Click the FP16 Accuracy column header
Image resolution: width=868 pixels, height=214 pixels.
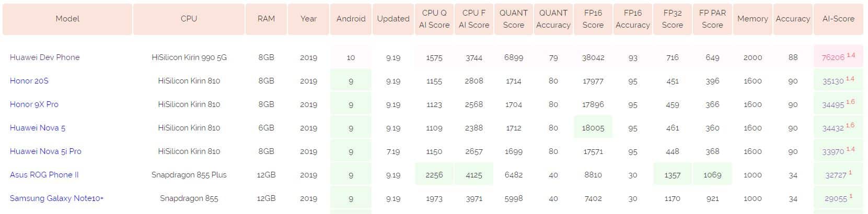632,19
